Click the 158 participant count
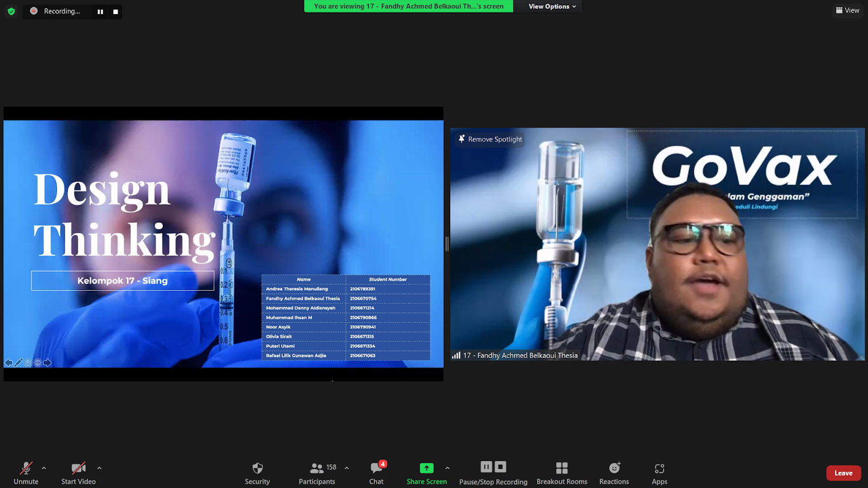The height and width of the screenshot is (488, 868). coord(331,467)
